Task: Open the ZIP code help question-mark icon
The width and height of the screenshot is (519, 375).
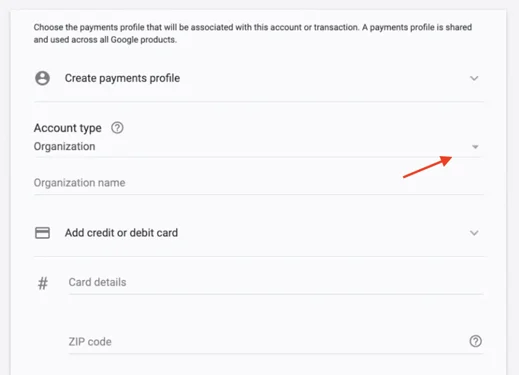Action: [x=475, y=341]
